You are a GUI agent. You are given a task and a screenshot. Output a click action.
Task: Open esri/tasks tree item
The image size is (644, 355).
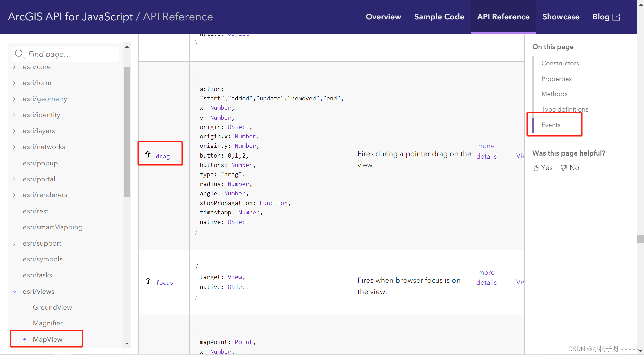[37, 275]
